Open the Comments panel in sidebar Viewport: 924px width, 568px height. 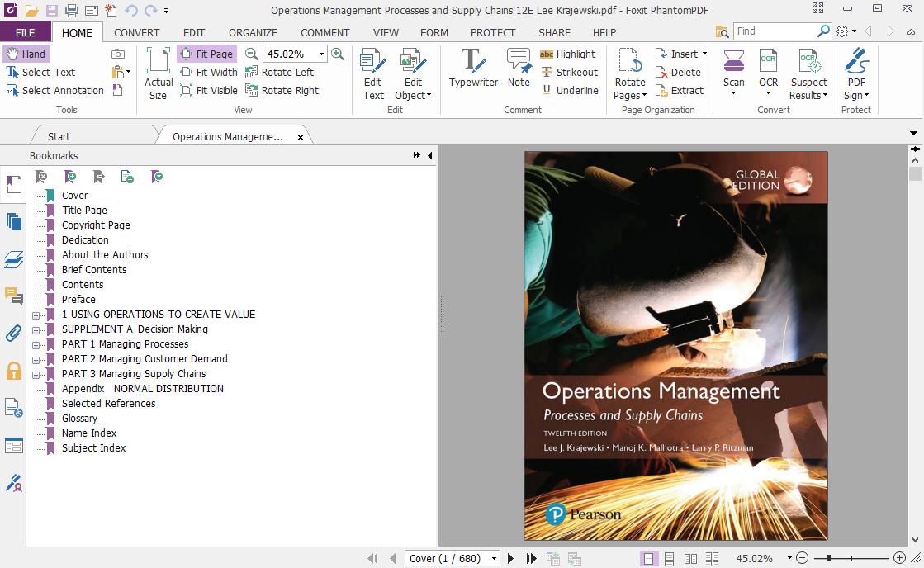(x=13, y=296)
